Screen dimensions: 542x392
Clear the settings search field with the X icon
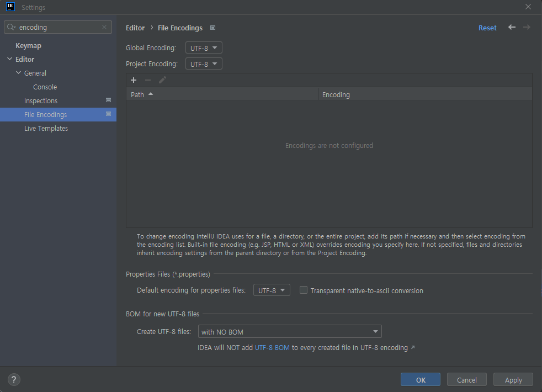(104, 27)
